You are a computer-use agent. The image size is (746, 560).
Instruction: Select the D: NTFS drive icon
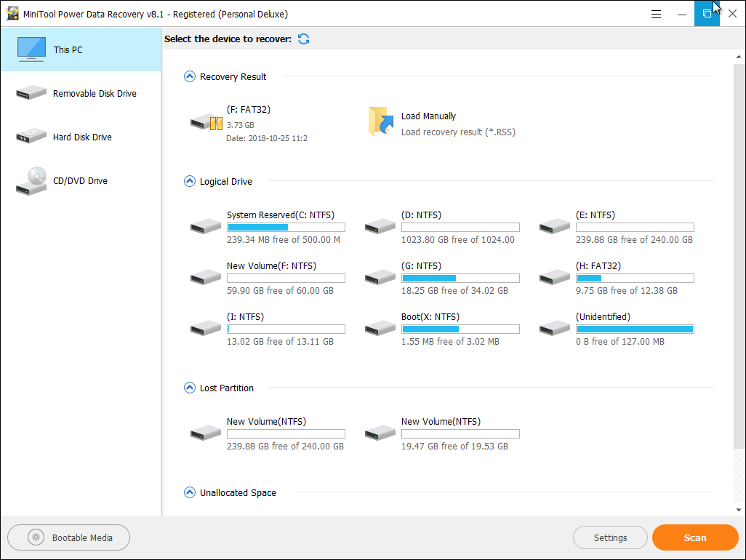(380, 226)
